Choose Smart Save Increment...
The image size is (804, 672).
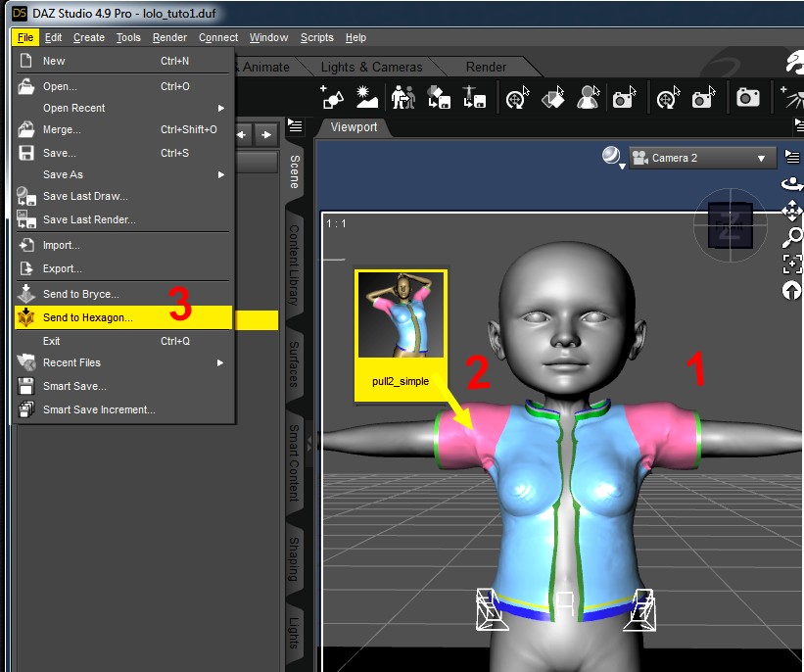click(123, 409)
